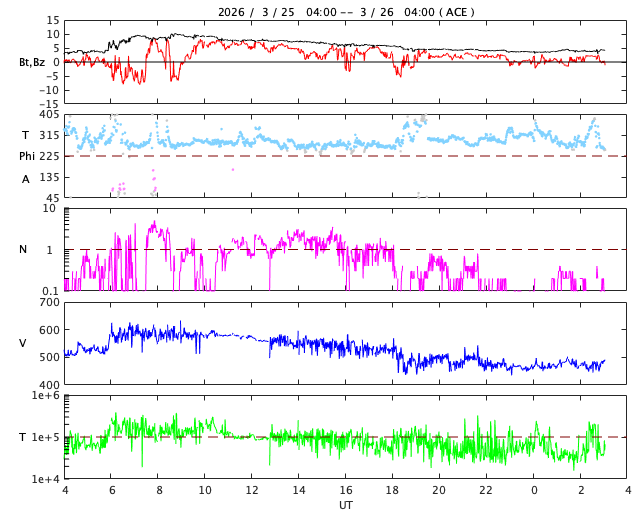This screenshot has width=640, height=512.
Task: Click the UT label below the time axis
Action: click(346, 505)
